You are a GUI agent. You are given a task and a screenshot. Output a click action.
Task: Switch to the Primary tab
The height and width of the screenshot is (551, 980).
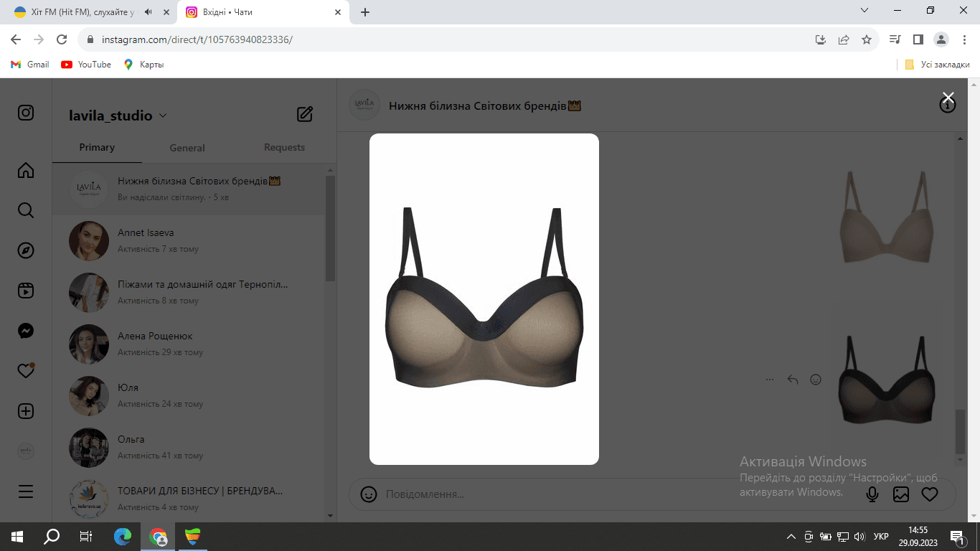pos(97,147)
